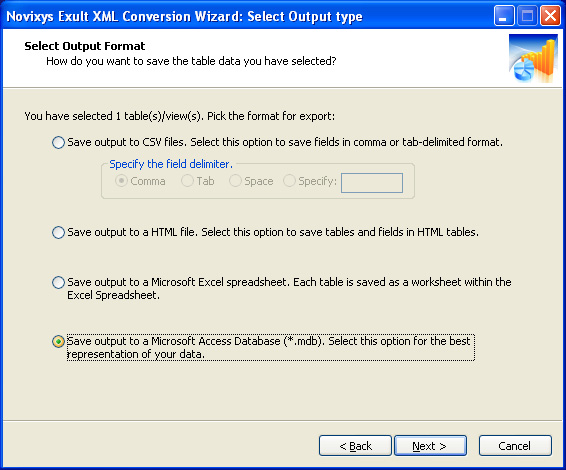This screenshot has width=566, height=470.
Task: Cancel the XML Conversion Wizard
Action: click(515, 446)
